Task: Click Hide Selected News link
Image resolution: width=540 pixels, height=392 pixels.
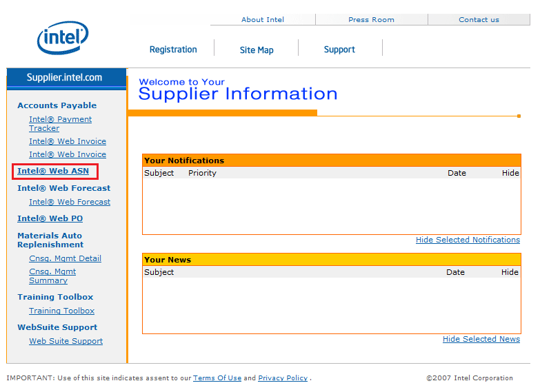Action: [481, 339]
